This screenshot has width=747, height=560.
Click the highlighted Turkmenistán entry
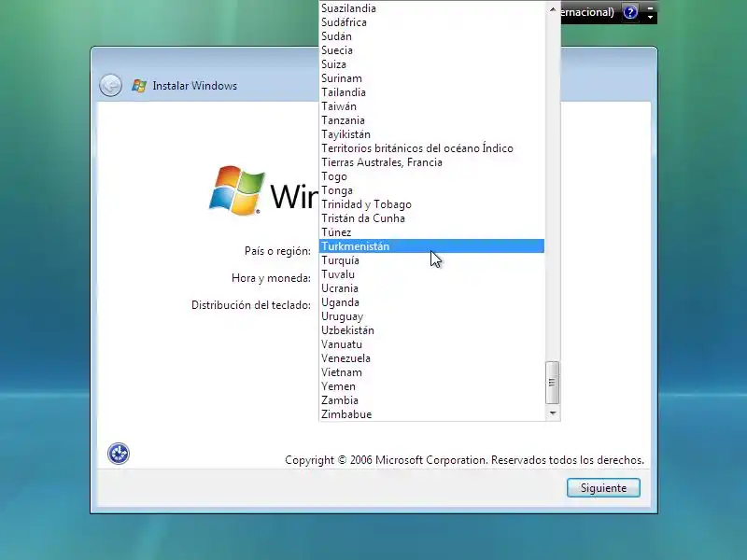coord(431,246)
